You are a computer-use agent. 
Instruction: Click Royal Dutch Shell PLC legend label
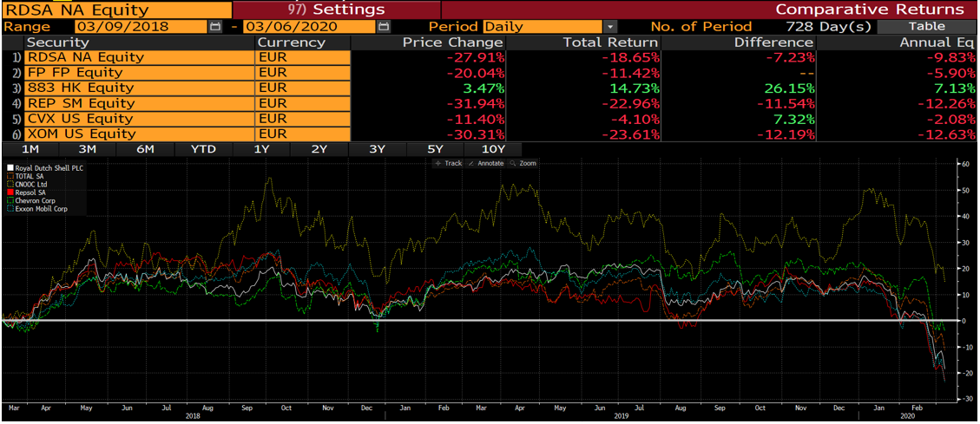[x=49, y=168]
